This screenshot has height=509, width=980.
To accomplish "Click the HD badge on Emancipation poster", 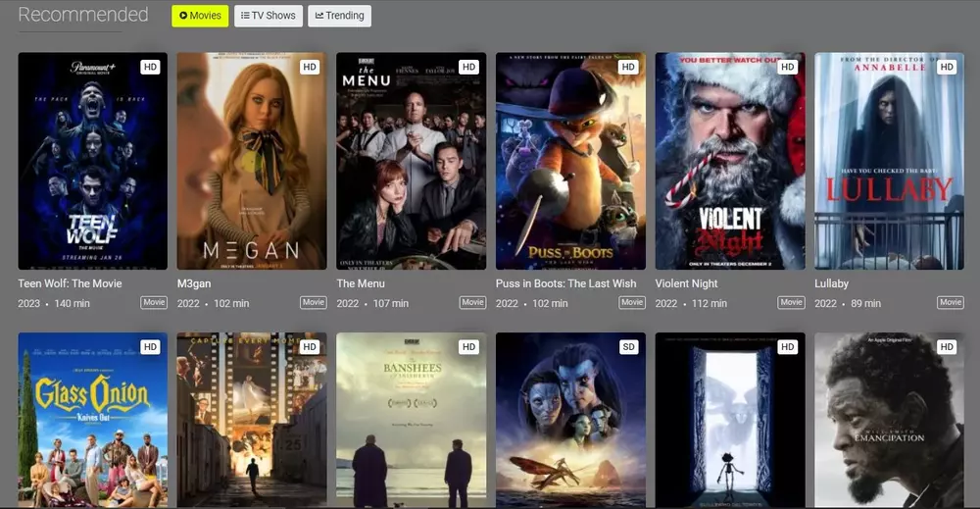I will (x=947, y=347).
